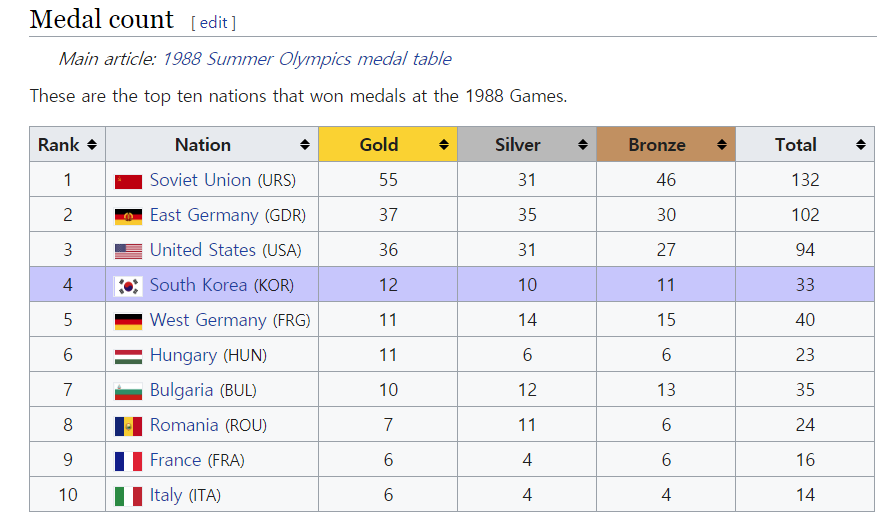
Task: Sort table by Nation column arrows
Action: [304, 145]
